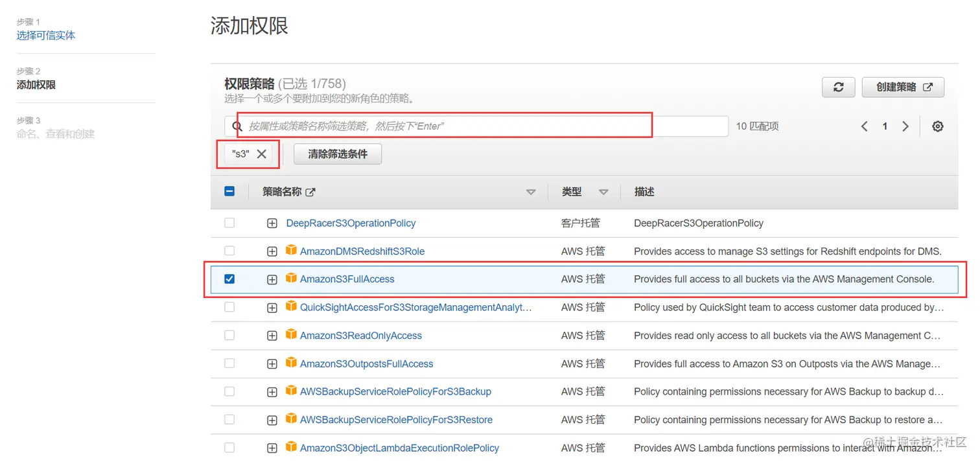Click orange policy icon for AmazonS3ReadOnlyAccess
Screen dimensions: 980x462
pos(291,334)
